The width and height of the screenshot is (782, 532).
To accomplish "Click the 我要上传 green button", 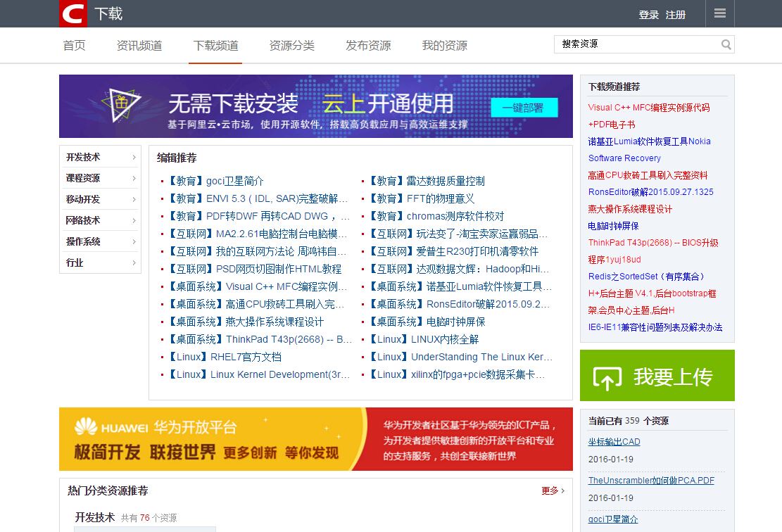I will [x=657, y=376].
